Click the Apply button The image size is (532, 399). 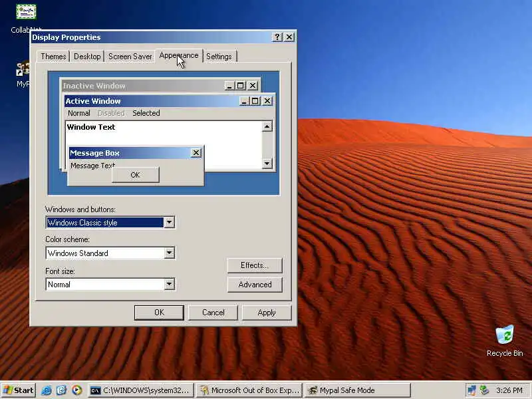pyautogui.click(x=267, y=313)
